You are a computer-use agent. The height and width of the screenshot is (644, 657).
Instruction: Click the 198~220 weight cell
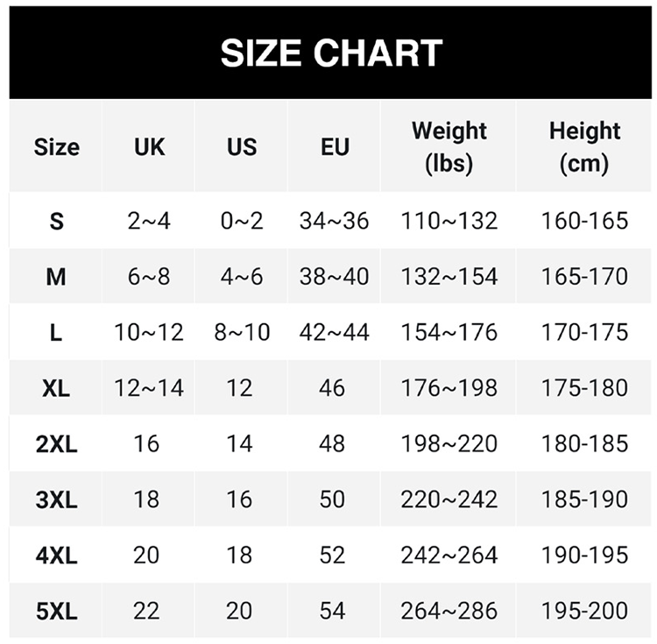pos(449,443)
